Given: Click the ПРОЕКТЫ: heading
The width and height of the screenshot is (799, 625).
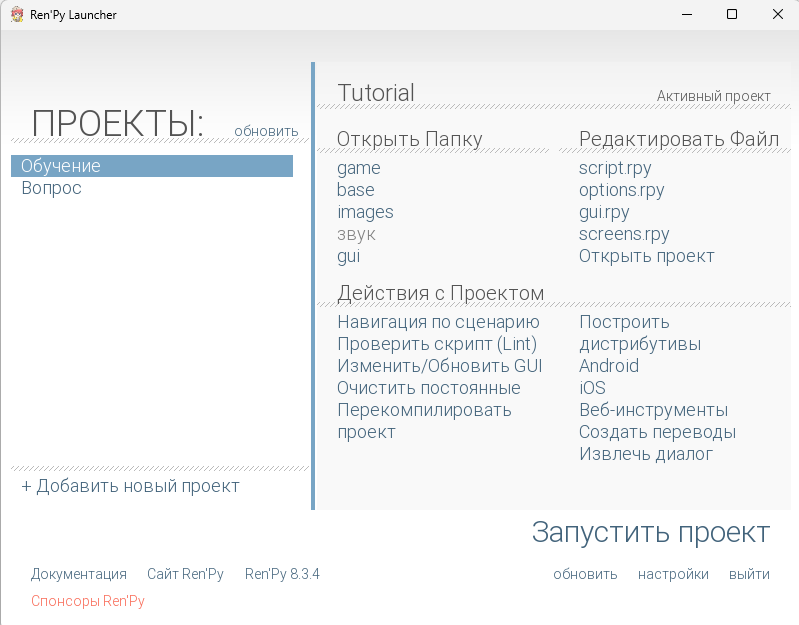Looking at the screenshot, I should pos(118,123).
